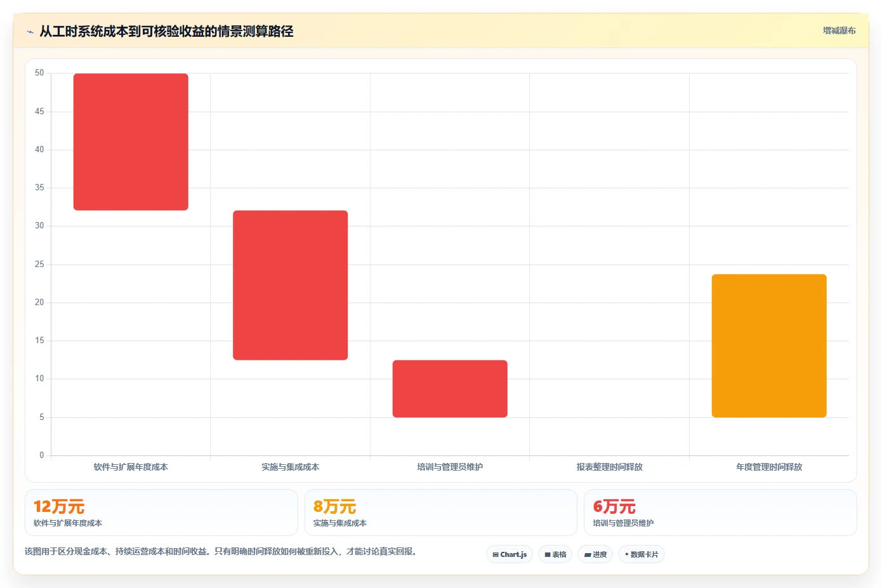Click the 增减瀑布 label in the header
882x588 pixels.
(839, 30)
